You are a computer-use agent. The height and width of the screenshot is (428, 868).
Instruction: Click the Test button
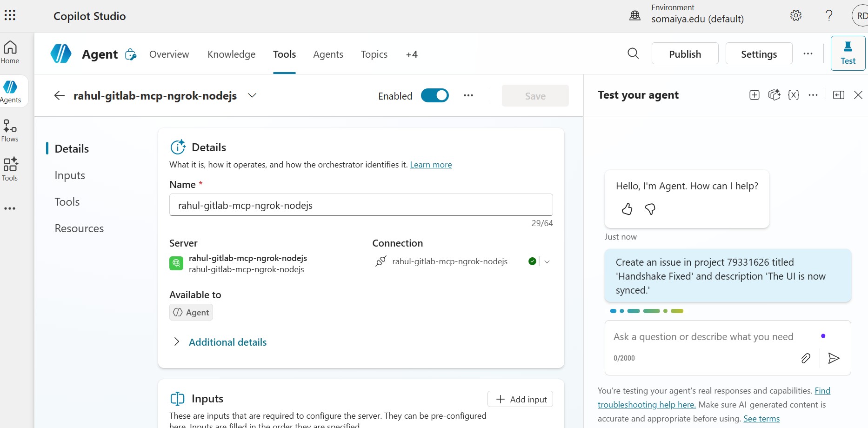848,53
